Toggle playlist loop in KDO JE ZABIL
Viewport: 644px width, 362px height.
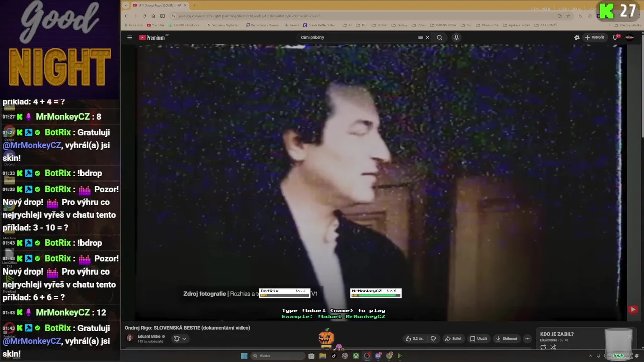[x=543, y=347]
